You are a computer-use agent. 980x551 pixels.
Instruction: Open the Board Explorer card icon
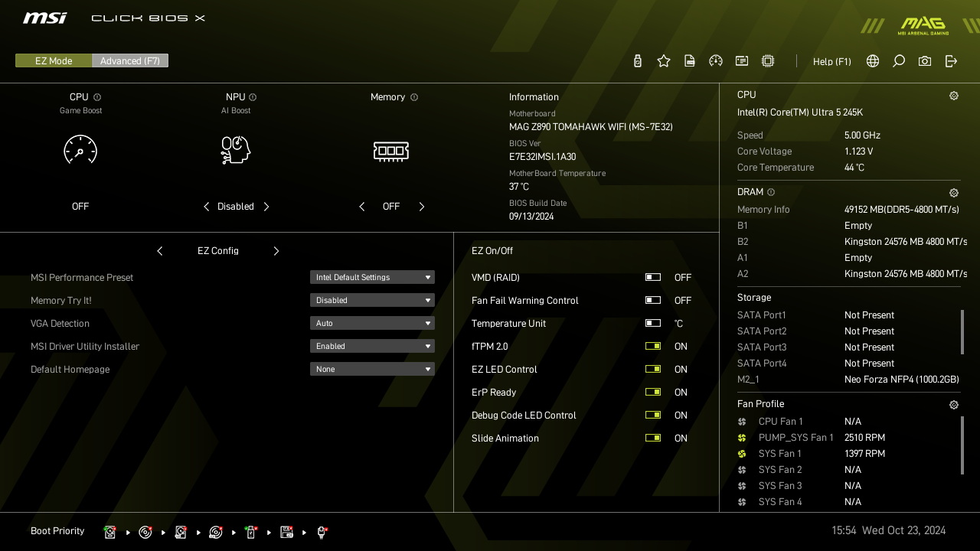[x=742, y=61]
